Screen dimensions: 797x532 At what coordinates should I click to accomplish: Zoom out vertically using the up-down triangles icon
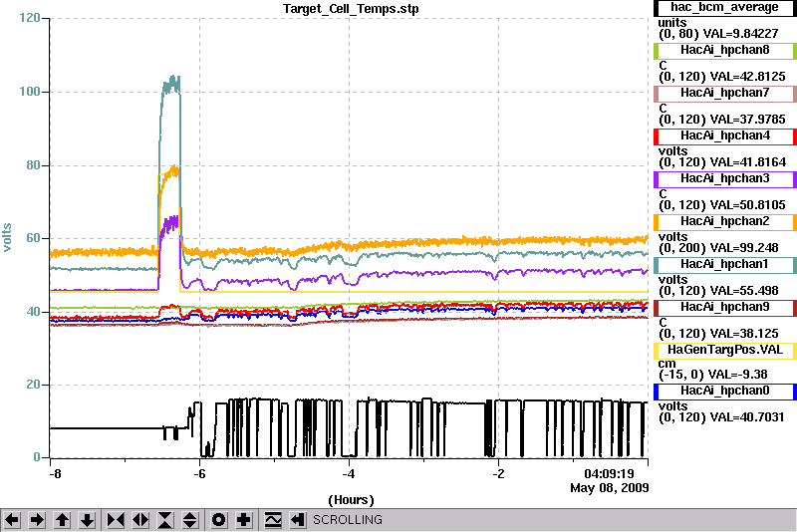(x=190, y=520)
